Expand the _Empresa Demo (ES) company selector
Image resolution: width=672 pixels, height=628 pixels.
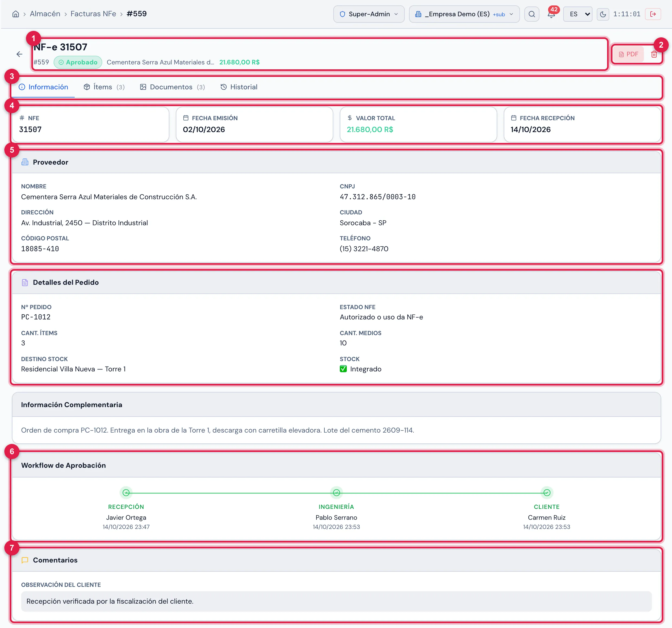[x=464, y=14]
